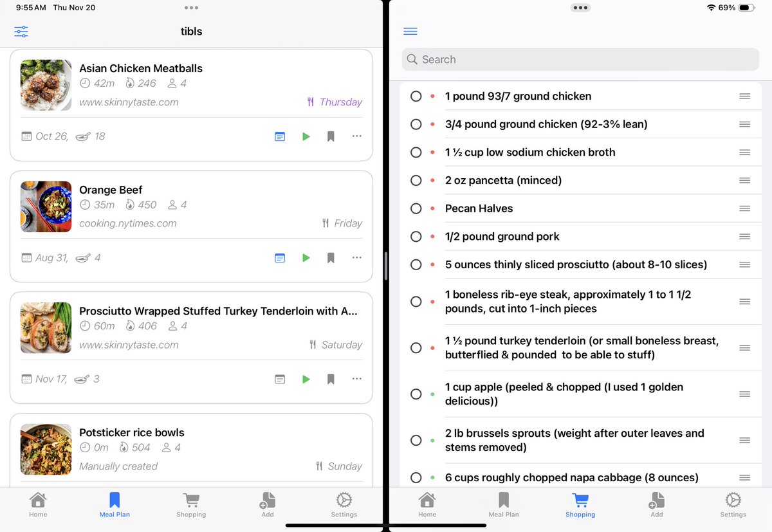Bookmark the Prosciutto Wrapped Turkey Tenderloin recipe

coord(331,380)
